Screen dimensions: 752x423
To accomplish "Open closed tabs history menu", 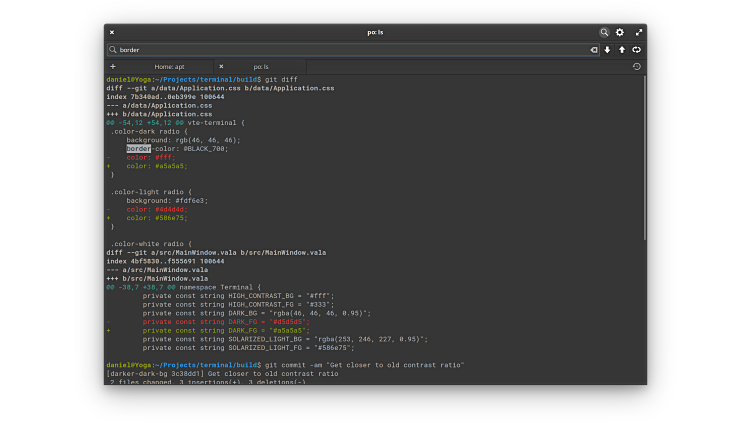I will pyautogui.click(x=637, y=66).
